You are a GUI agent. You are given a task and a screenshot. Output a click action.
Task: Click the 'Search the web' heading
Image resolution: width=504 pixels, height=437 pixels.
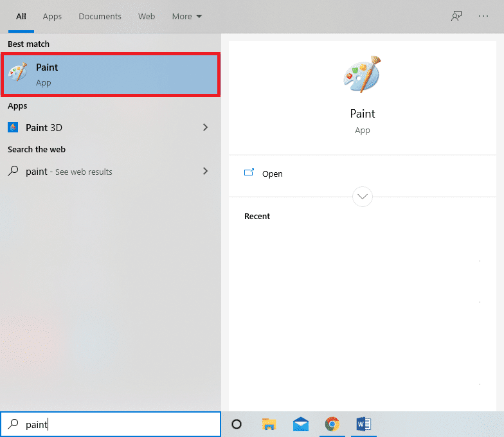pyautogui.click(x=37, y=149)
